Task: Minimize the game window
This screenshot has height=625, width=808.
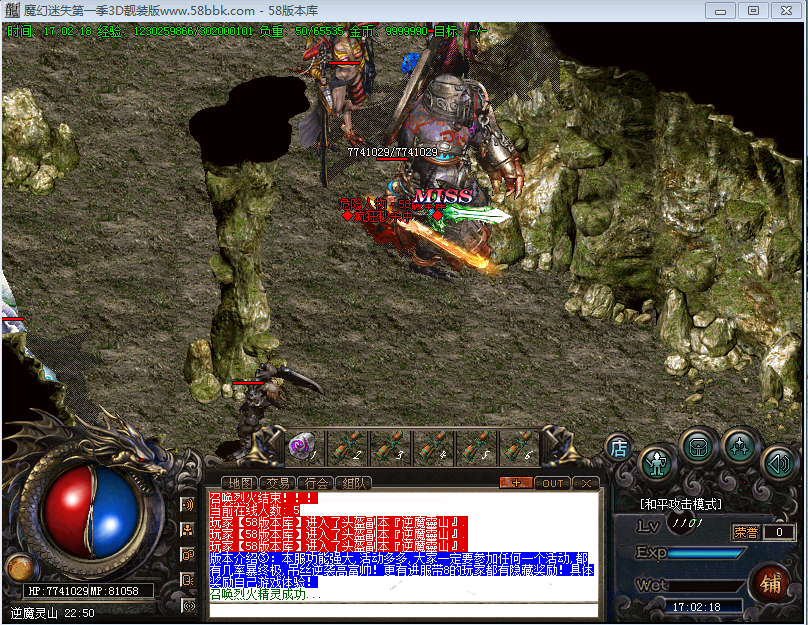Action: [x=720, y=11]
